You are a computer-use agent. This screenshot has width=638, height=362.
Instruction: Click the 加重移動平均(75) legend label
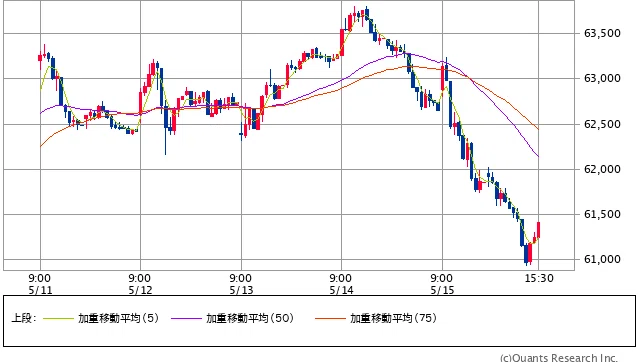point(393,318)
